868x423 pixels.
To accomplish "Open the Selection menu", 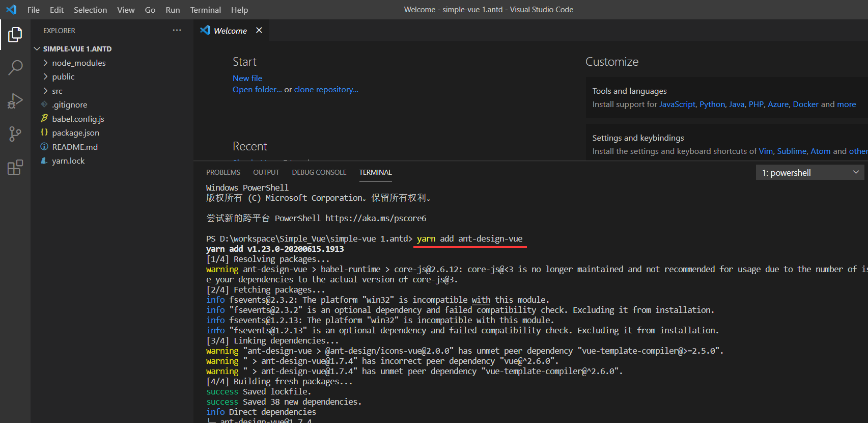I will [90, 10].
